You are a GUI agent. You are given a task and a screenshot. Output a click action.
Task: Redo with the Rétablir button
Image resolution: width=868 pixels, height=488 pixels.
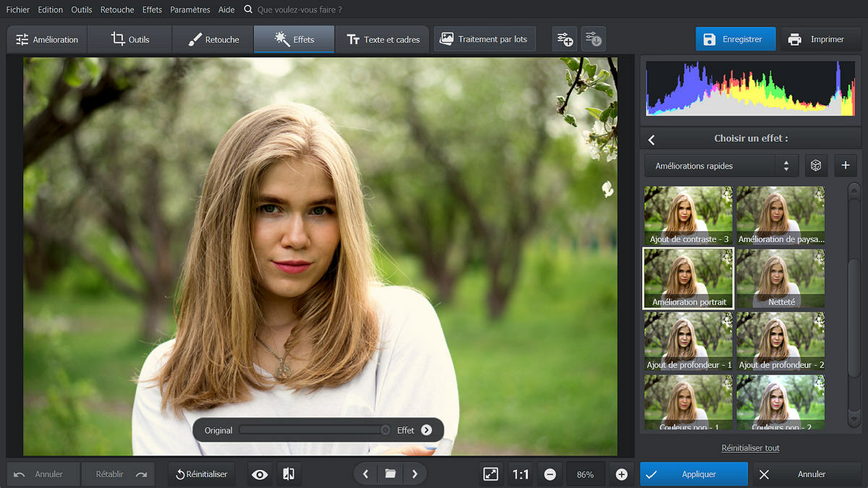(119, 474)
